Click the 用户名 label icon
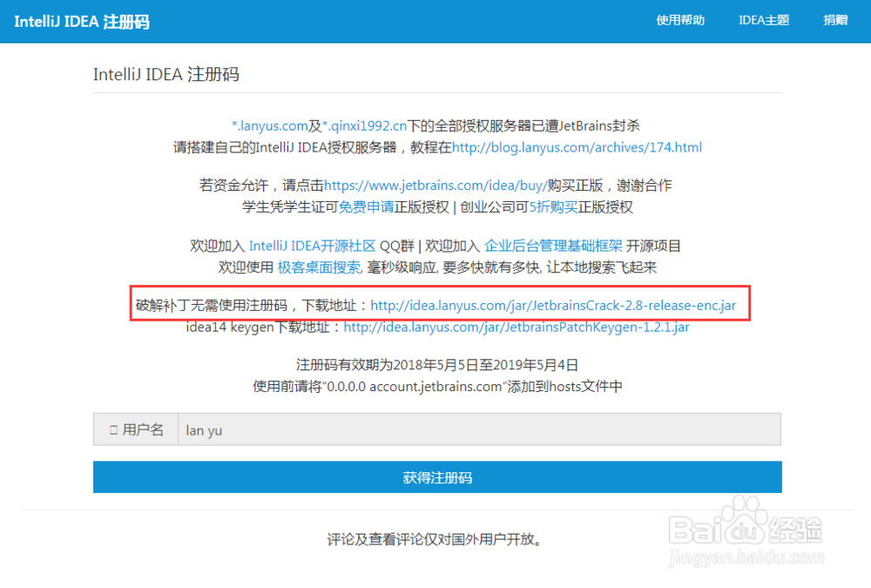This screenshot has height=588, width=871. (113, 429)
